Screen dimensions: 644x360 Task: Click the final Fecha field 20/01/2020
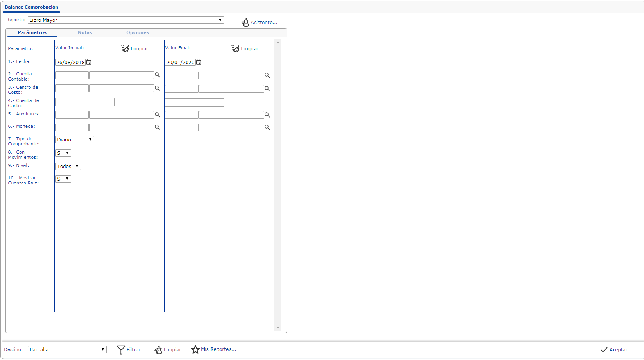click(x=180, y=62)
